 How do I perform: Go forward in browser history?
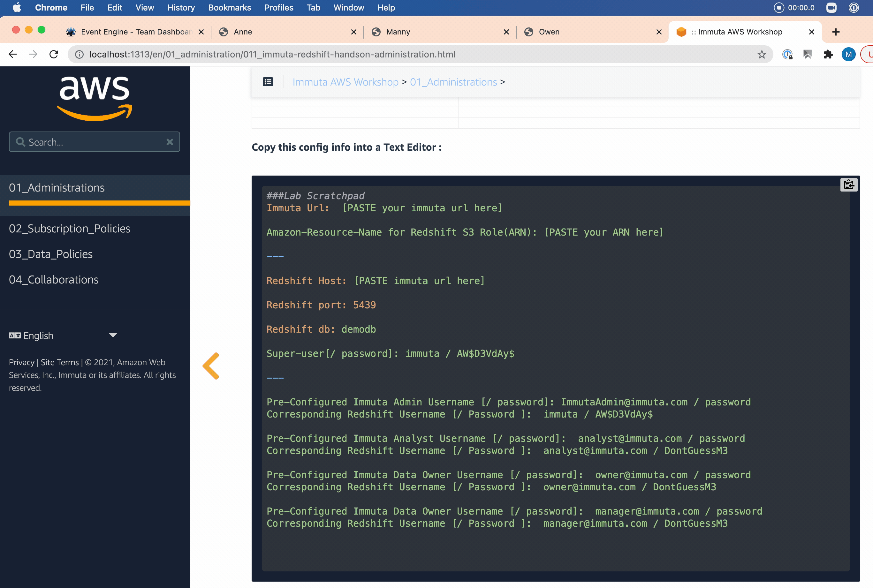pos(34,54)
